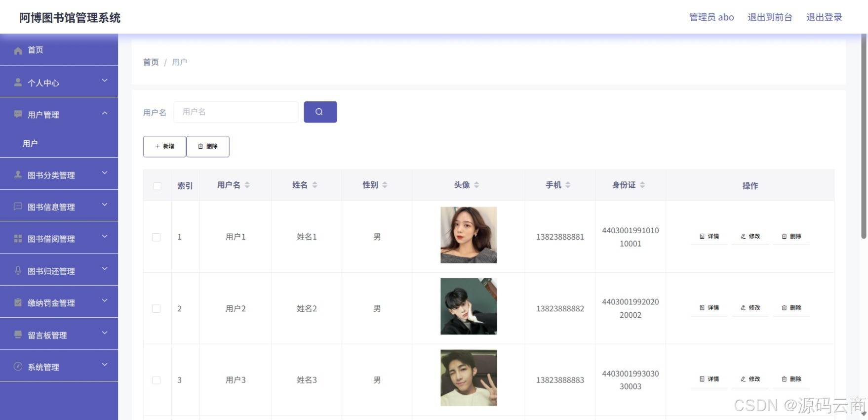The height and width of the screenshot is (420, 868).
Task: Click phone number 13823888882 cell
Action: [560, 309]
